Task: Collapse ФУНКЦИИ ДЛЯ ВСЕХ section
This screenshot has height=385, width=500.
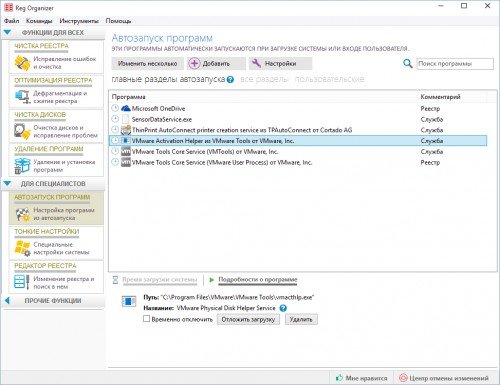Action: pyautogui.click(x=7, y=33)
